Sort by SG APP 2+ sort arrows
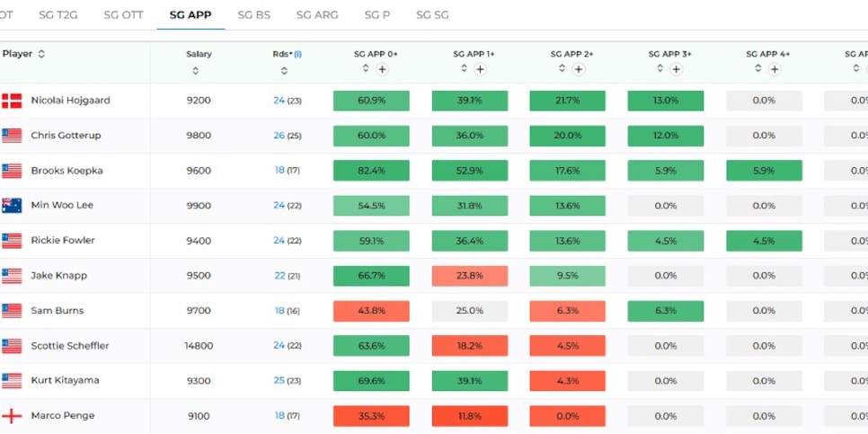 pos(562,68)
